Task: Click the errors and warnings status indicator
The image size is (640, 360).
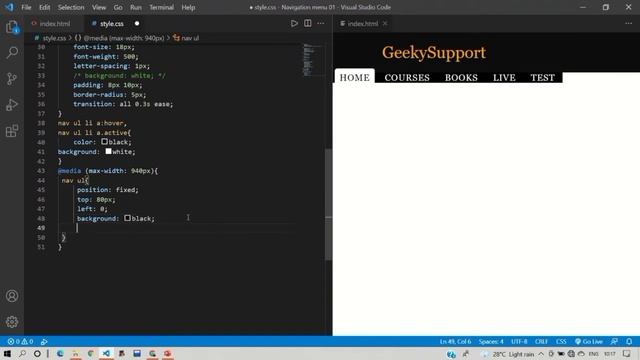Action: click(x=20, y=341)
